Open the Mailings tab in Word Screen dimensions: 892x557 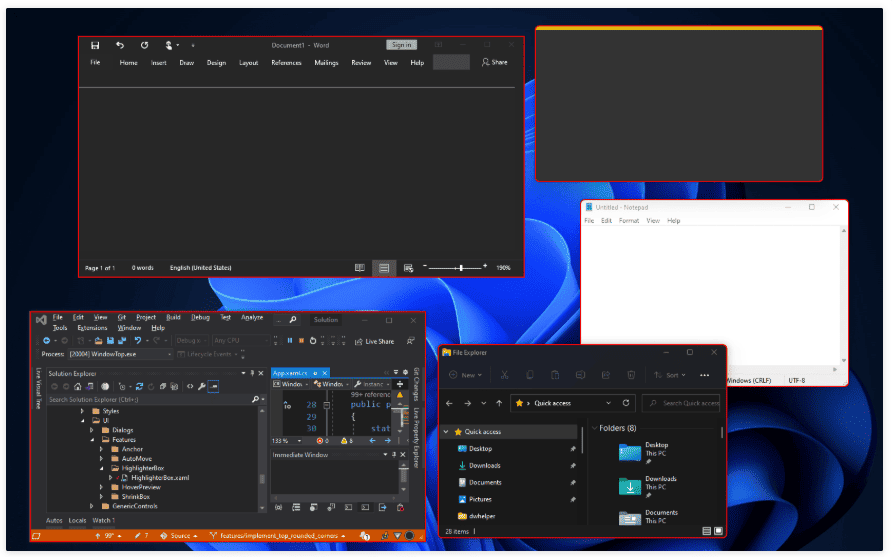pos(327,63)
